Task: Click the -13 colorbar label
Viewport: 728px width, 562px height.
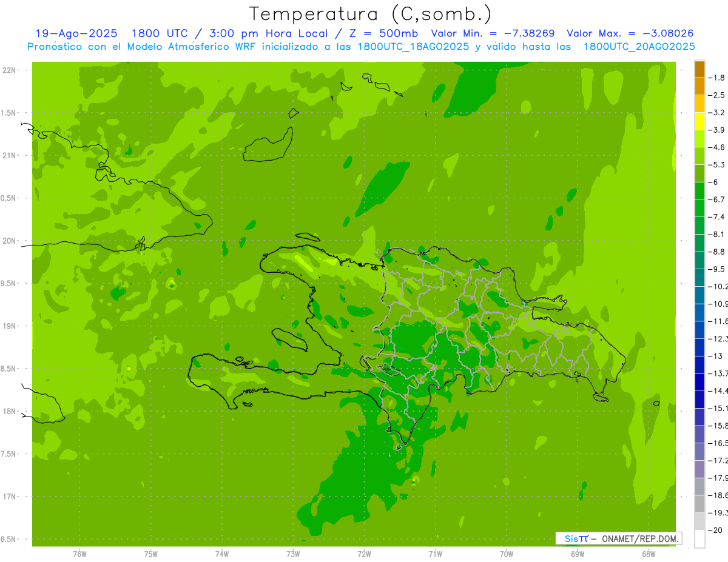Action: [715, 356]
